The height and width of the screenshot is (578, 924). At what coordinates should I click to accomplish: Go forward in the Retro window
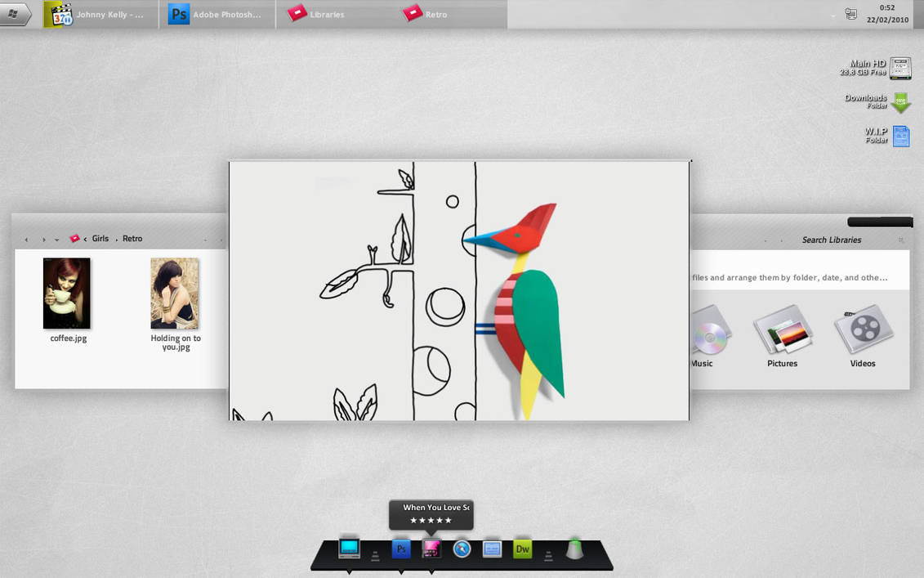click(x=43, y=240)
